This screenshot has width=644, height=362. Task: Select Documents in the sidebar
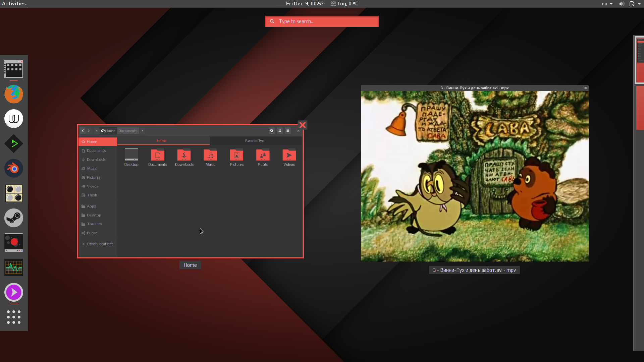(98, 150)
